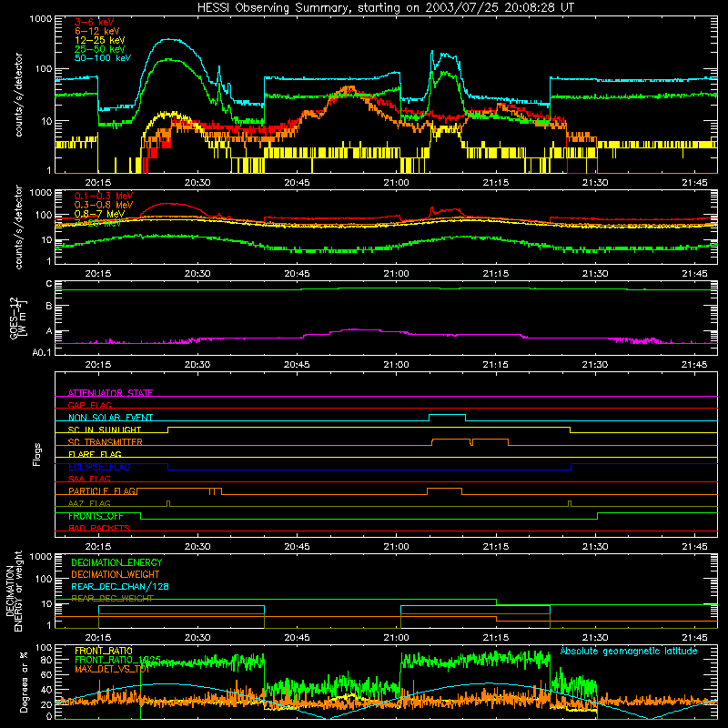
Task: Click the FLARE_FLAG label
Action: pyautogui.click(x=95, y=454)
